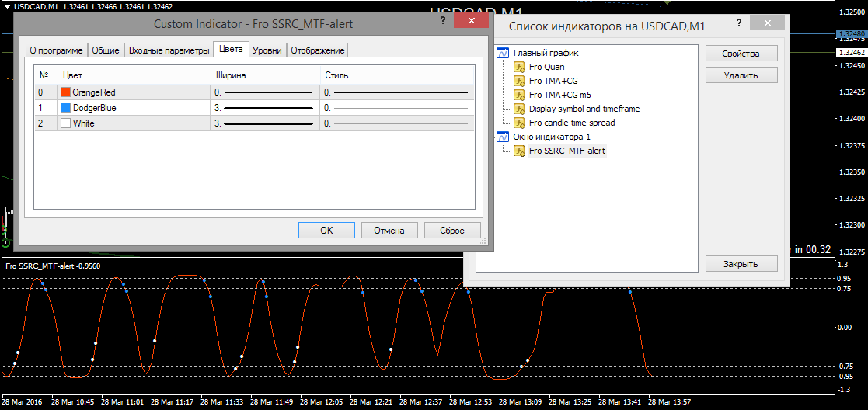
Task: Switch to the Общие tab
Action: click(x=105, y=50)
